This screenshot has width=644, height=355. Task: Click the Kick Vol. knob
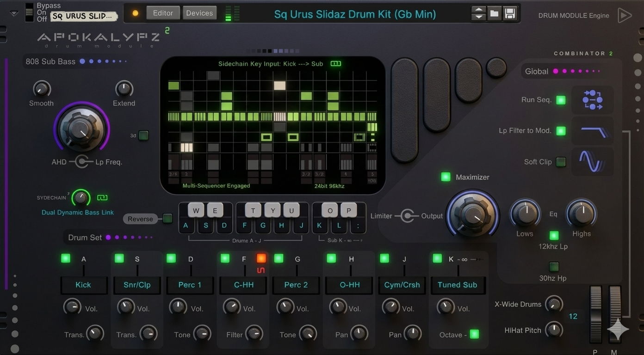tap(72, 306)
